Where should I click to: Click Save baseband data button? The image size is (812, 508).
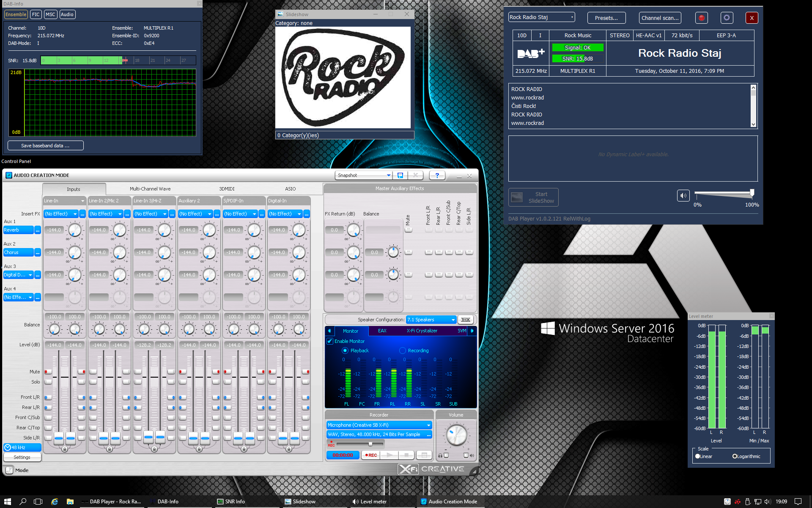[45, 146]
